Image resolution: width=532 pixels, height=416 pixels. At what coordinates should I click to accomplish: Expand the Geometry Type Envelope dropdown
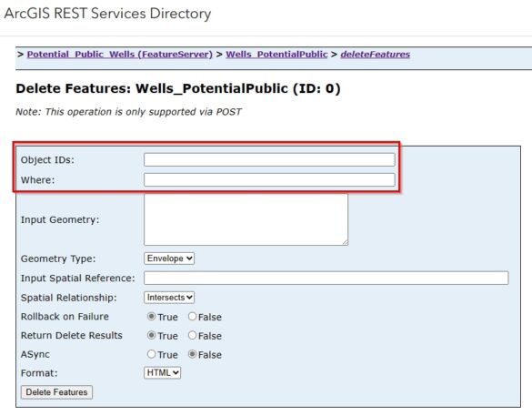click(x=169, y=259)
